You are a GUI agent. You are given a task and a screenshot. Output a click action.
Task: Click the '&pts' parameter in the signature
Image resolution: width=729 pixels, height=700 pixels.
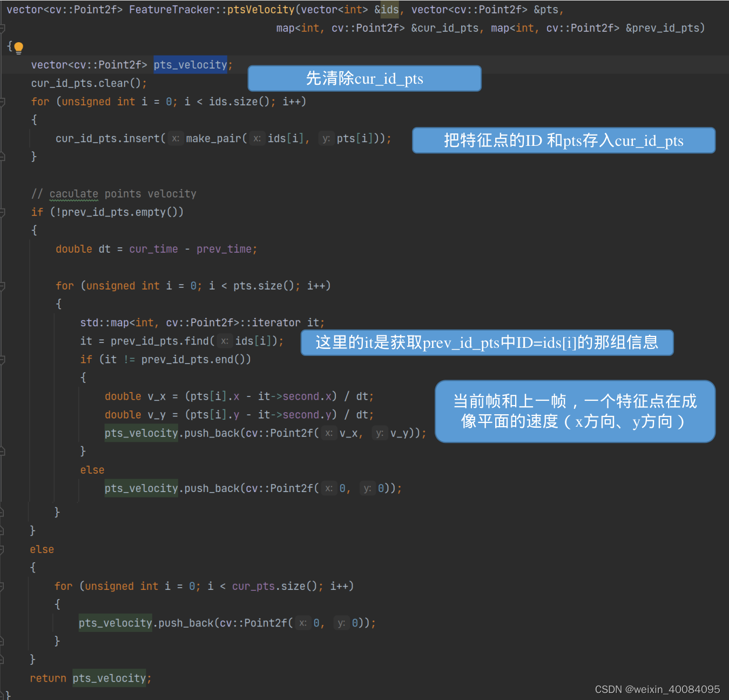click(546, 10)
